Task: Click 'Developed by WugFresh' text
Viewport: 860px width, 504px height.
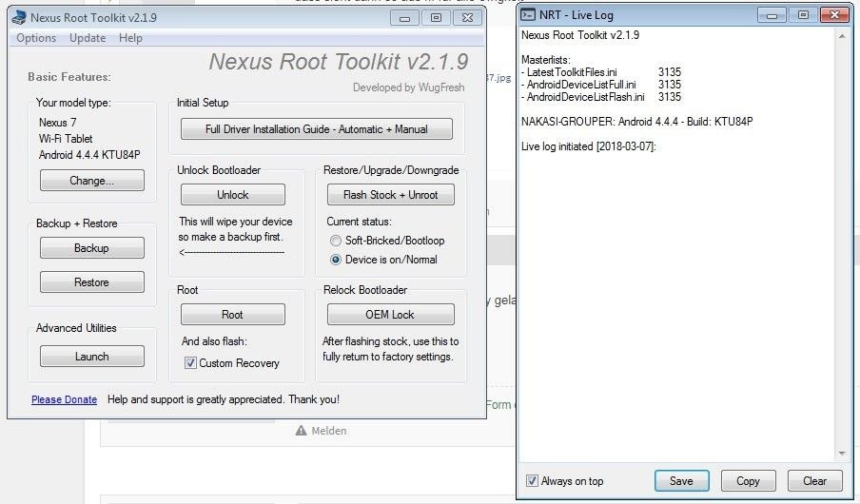Action: (x=409, y=87)
